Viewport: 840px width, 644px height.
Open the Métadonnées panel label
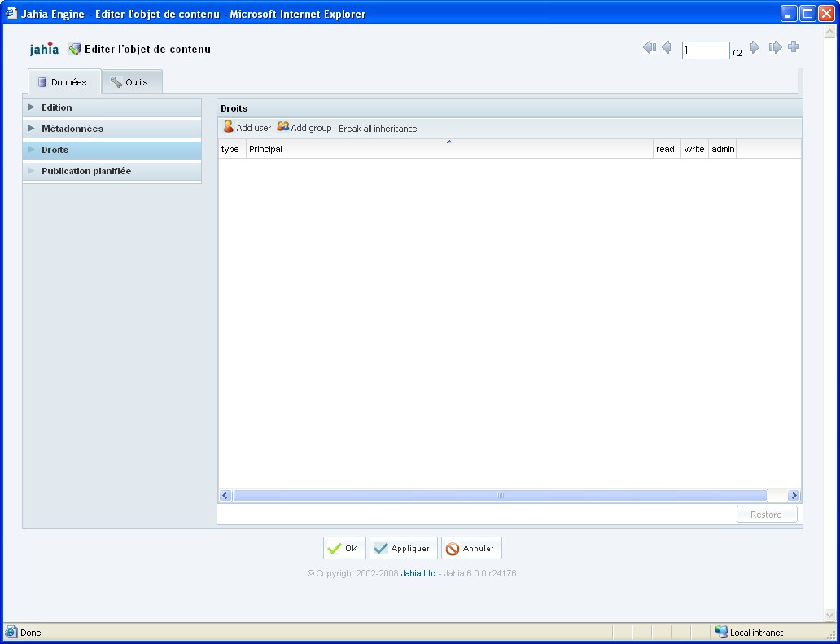pyautogui.click(x=72, y=129)
